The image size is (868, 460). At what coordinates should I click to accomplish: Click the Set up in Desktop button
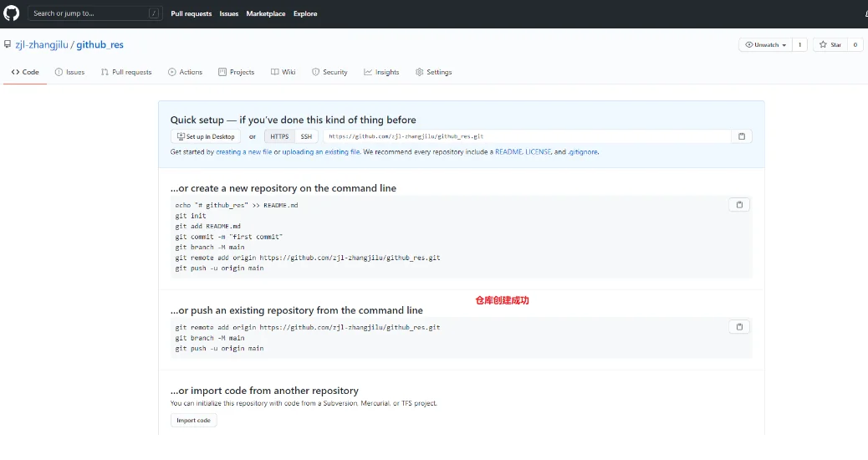[206, 136]
